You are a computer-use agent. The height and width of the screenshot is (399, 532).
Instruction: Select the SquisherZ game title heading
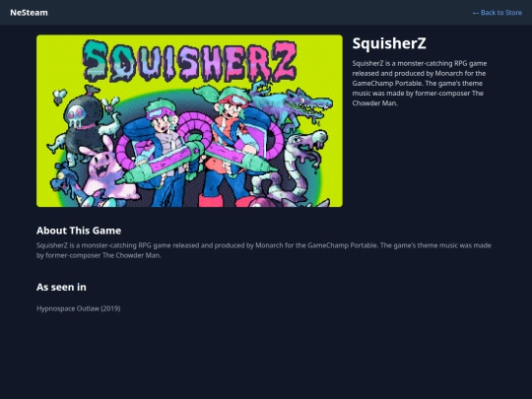click(389, 43)
